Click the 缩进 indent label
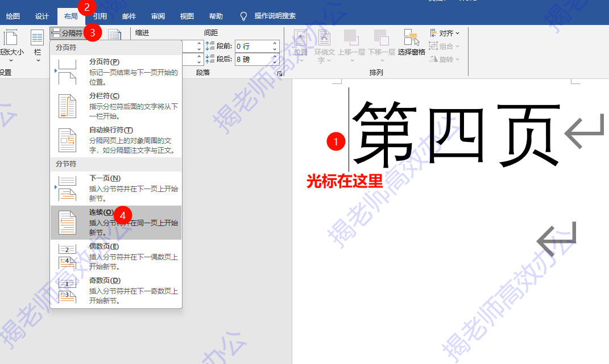 [x=142, y=33]
